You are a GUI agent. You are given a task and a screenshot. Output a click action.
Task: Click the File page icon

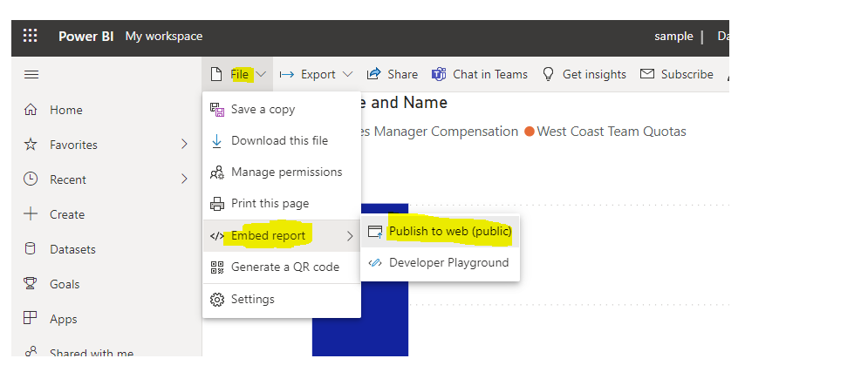pos(217,74)
